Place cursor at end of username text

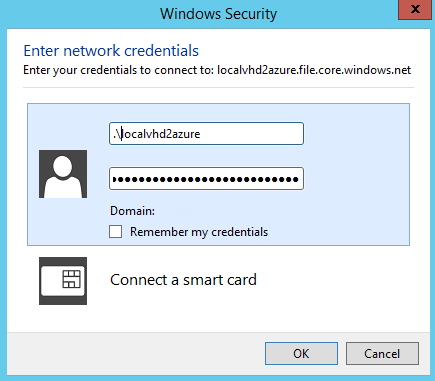[x=201, y=134]
